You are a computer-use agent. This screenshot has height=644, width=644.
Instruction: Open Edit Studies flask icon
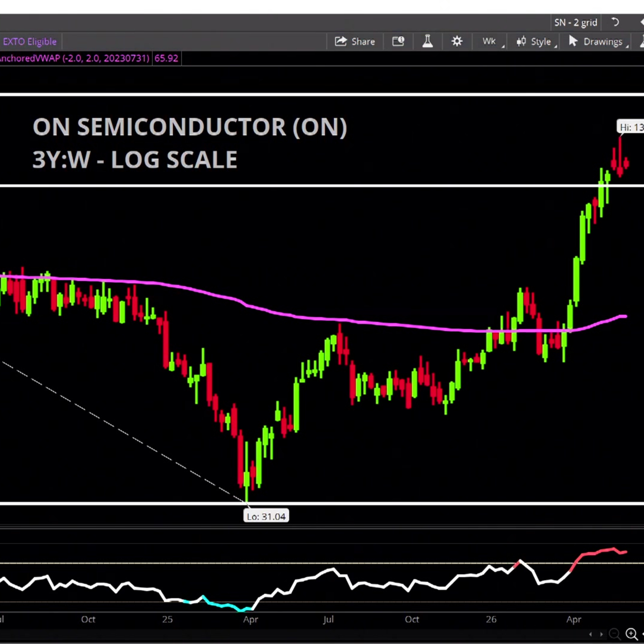427,42
